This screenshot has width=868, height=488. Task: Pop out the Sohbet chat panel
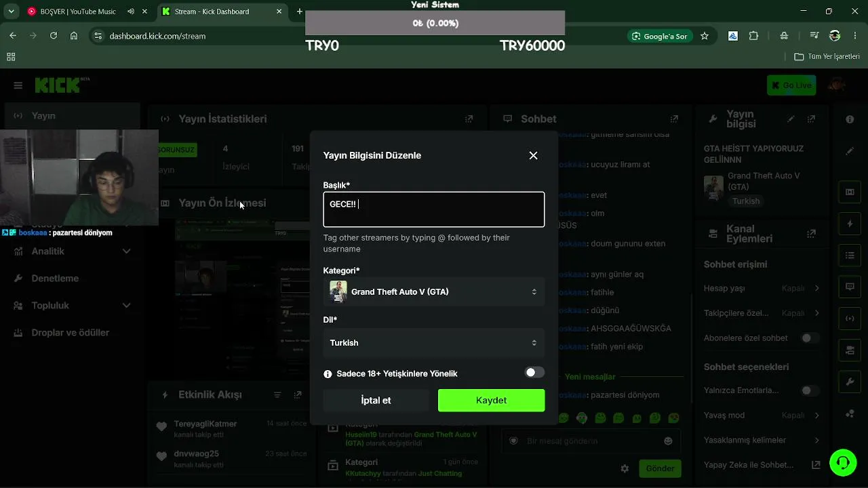point(674,119)
